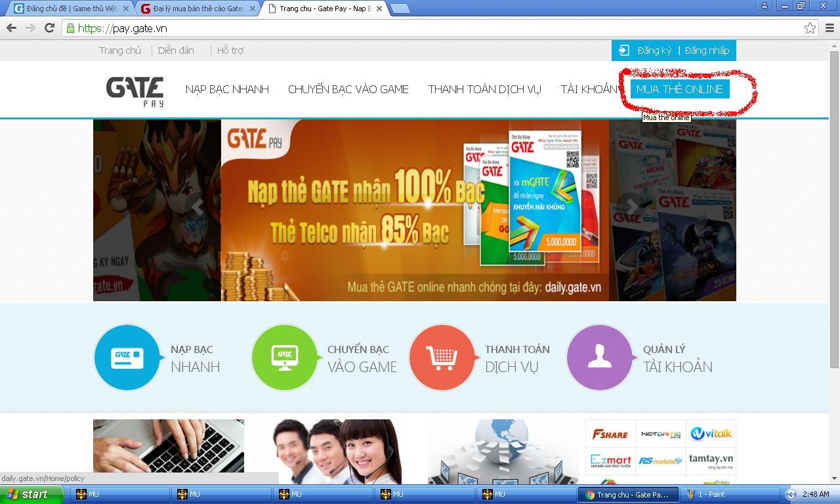840x504 pixels.
Task: Click the Chrome user profile icon in the title bar
Action: click(764, 6)
